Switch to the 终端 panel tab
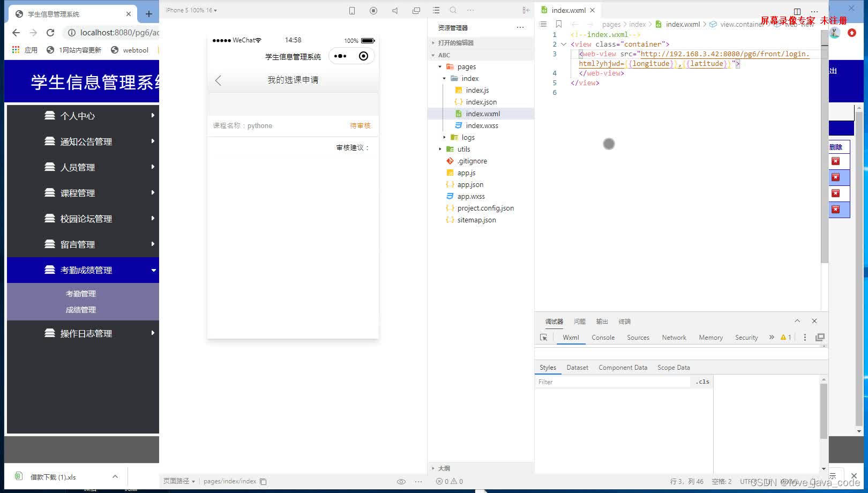 (x=624, y=322)
